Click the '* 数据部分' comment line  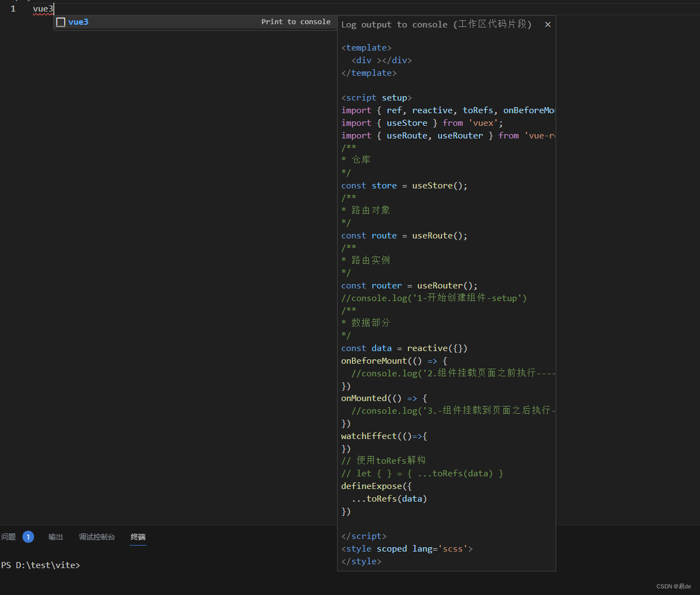[x=366, y=322]
